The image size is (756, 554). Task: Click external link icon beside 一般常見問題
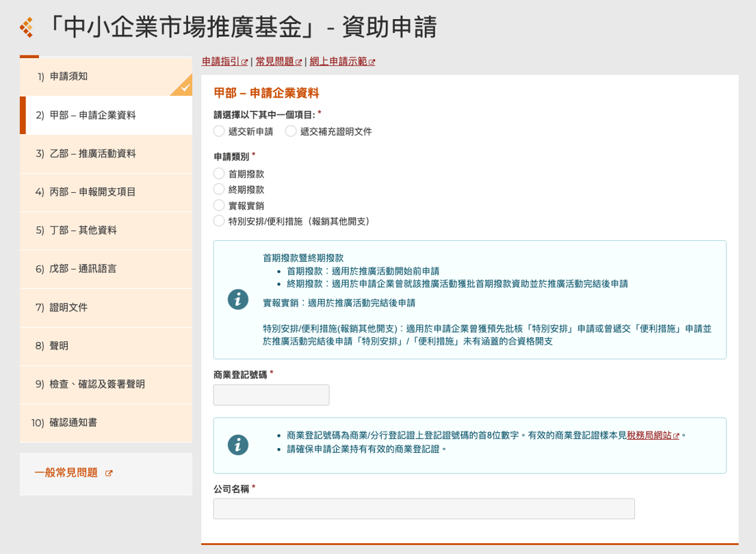coord(109,473)
